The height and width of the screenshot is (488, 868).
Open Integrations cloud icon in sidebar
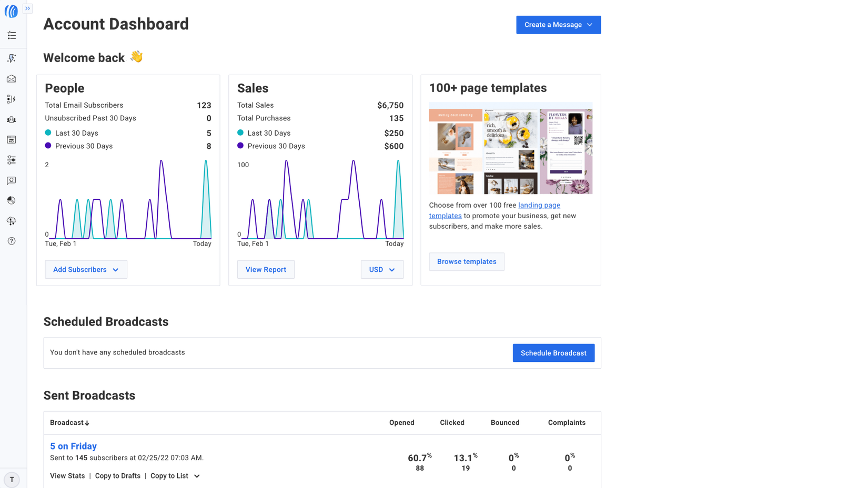[x=12, y=221]
